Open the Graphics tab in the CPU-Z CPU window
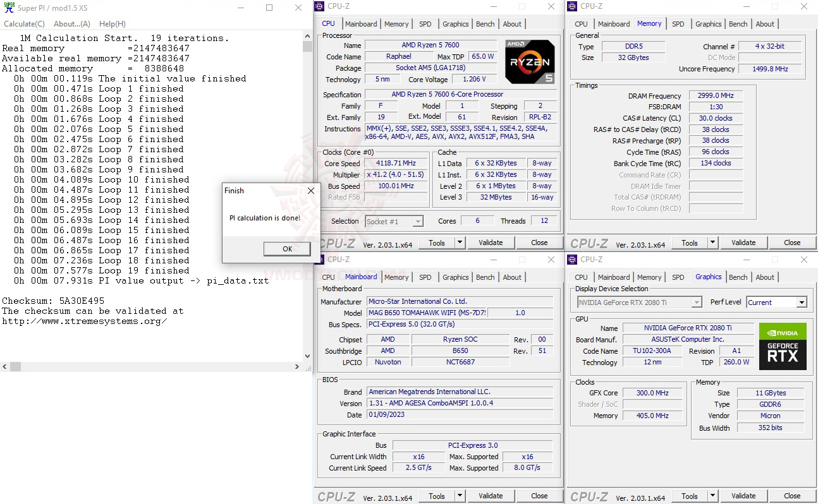This screenshot has width=818, height=504. (456, 24)
